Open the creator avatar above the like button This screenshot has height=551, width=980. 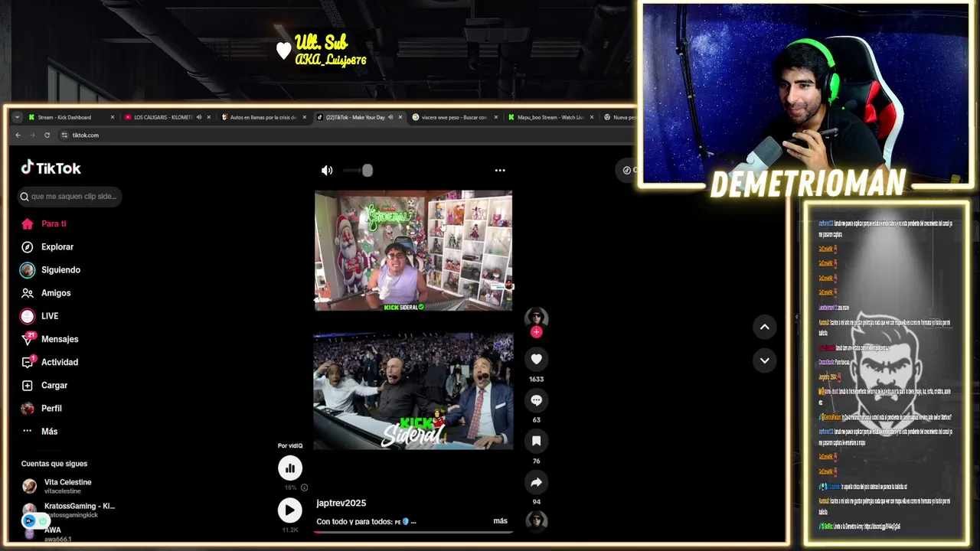click(x=536, y=317)
